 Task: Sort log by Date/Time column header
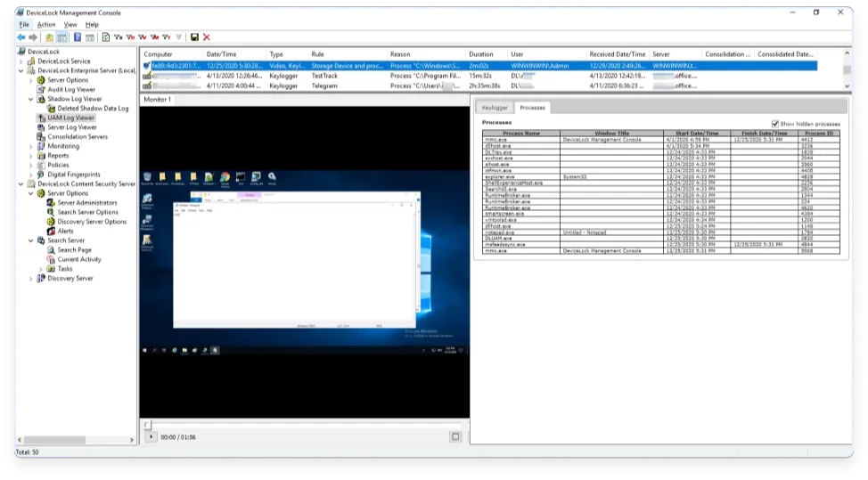point(234,54)
